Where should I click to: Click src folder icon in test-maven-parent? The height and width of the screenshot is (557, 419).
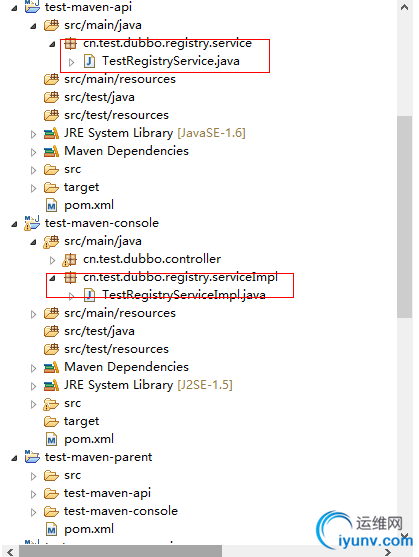[x=51, y=475]
